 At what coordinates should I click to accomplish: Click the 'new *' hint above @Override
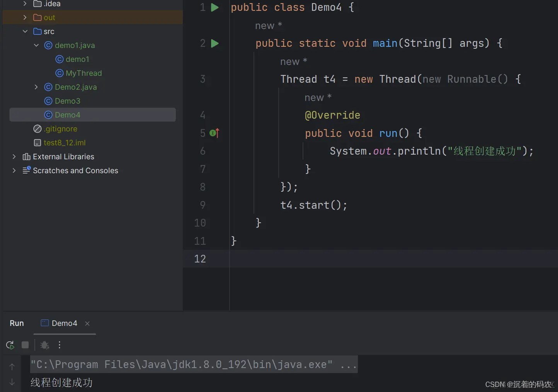point(318,98)
